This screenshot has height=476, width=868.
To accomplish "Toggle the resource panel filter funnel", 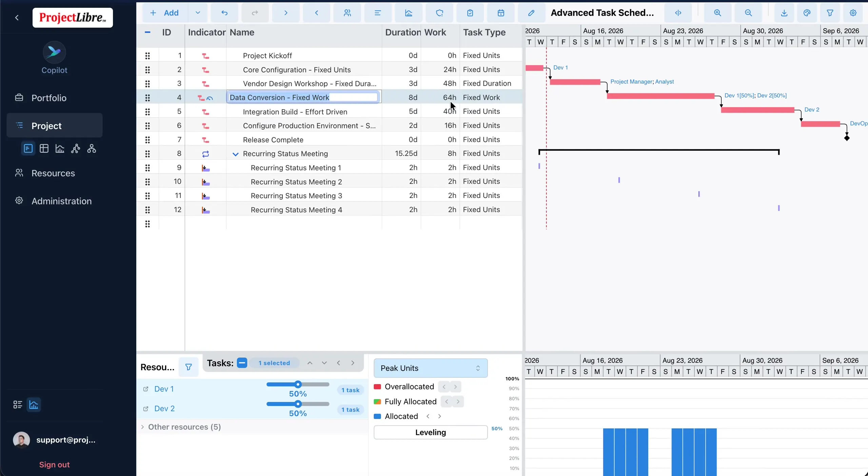I will pos(189,367).
